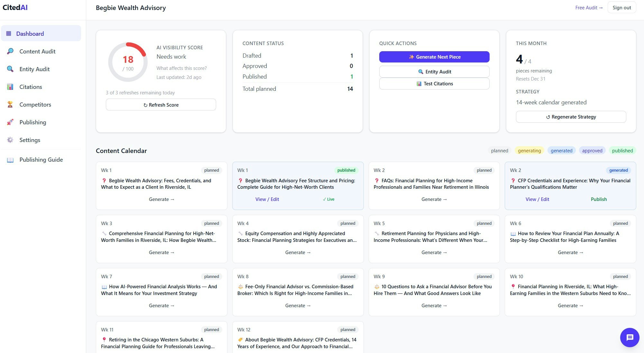Click the AI Visibility Score progress ring

128,61
